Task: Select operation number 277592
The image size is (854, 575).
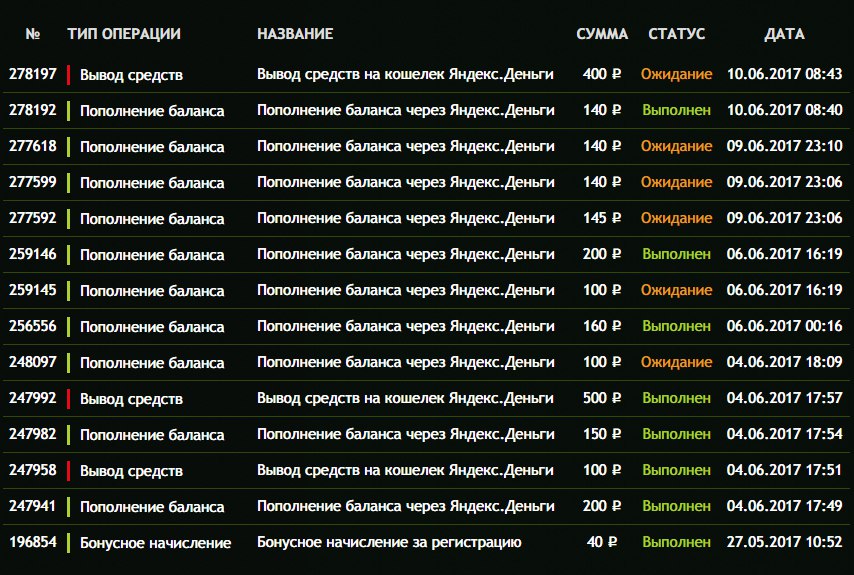Action: [x=33, y=218]
